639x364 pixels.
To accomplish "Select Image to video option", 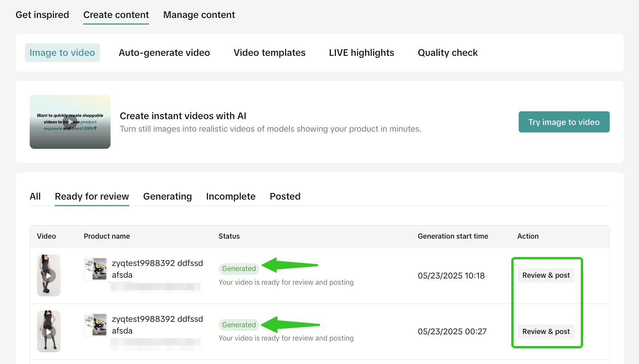I will coord(62,53).
